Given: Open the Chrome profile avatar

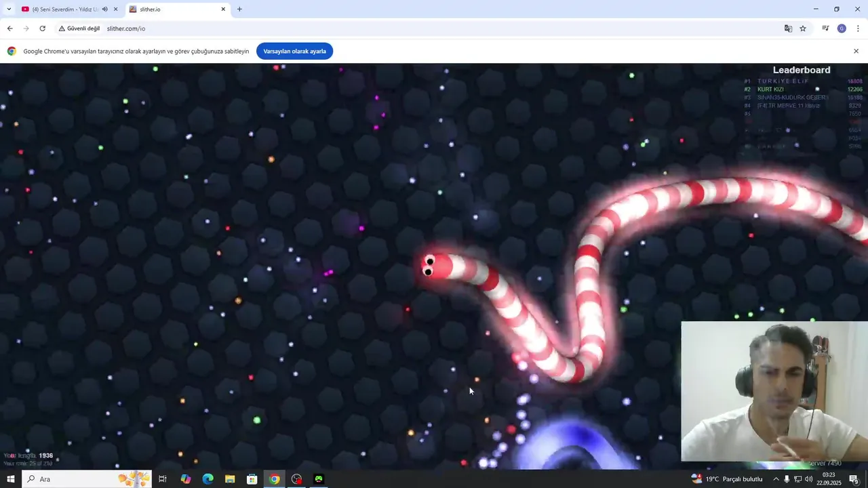Looking at the screenshot, I should tap(842, 28).
